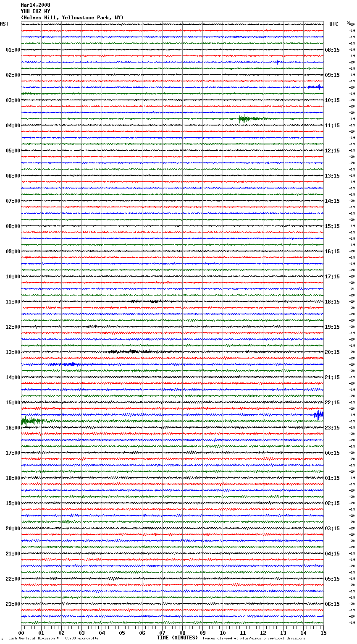Select the 16:00 MST time label

click(x=13, y=428)
